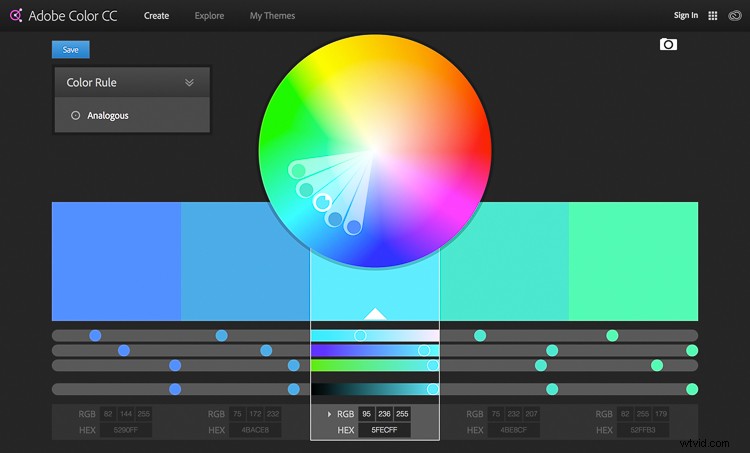The width and height of the screenshot is (750, 453).
Task: Click the bottommost marker on color wheel
Action: click(353, 227)
